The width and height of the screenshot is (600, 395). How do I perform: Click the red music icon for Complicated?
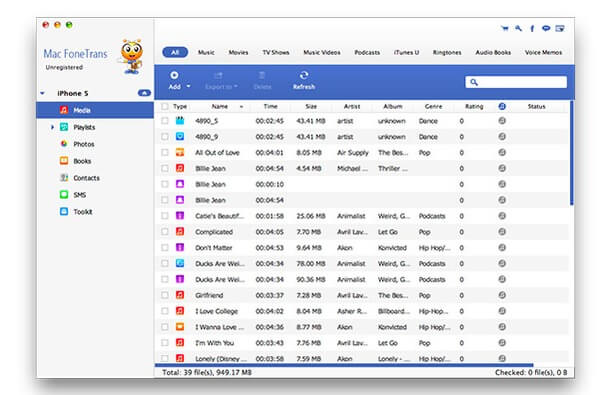[180, 232]
